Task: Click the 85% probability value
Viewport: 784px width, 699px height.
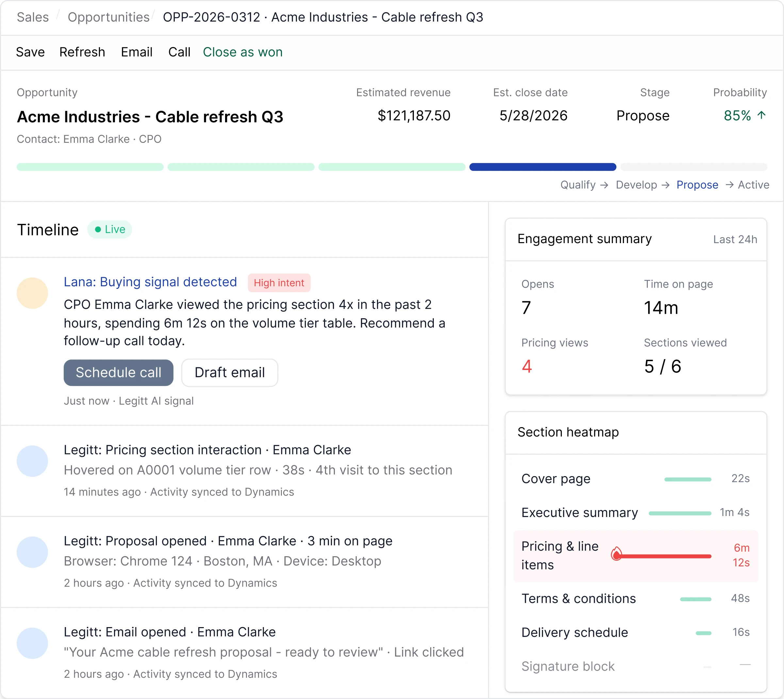Action: pos(737,116)
